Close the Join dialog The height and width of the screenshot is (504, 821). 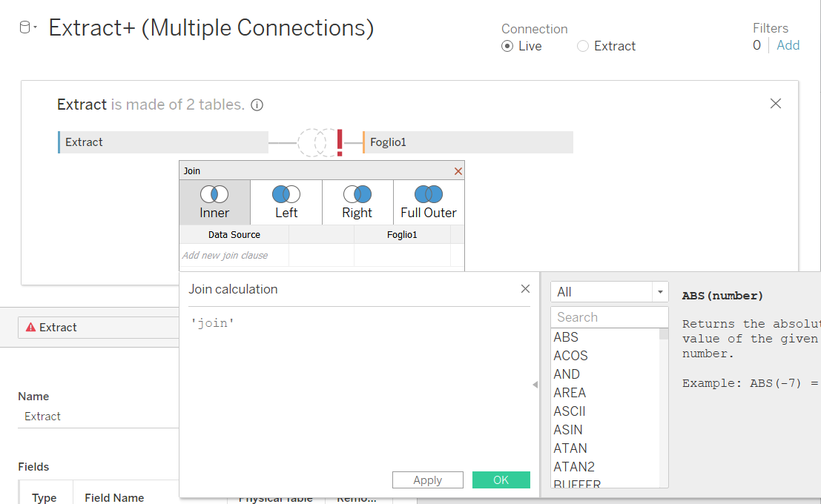point(458,171)
